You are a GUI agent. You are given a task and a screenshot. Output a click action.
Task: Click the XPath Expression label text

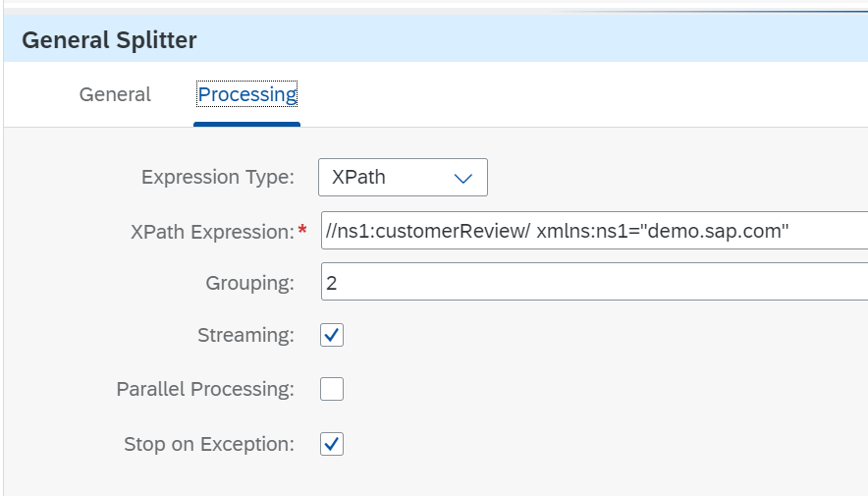[212, 232]
